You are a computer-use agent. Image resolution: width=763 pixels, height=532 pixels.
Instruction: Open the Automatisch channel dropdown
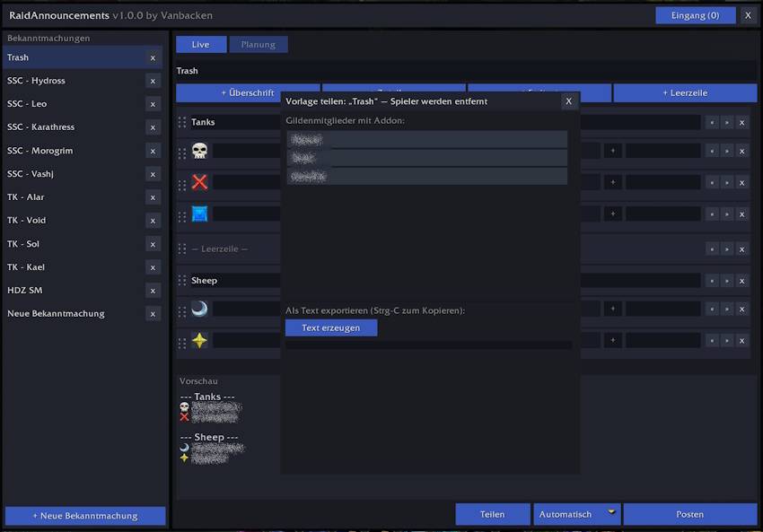(x=577, y=514)
